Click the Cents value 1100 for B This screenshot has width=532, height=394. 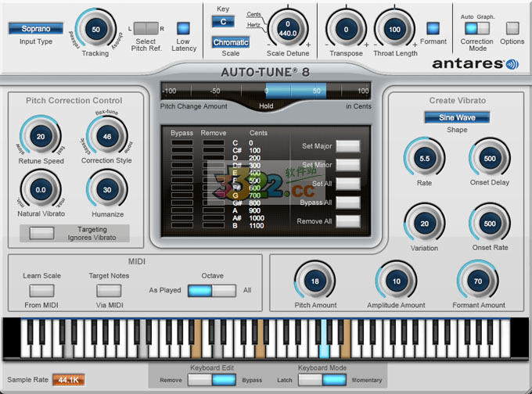coord(257,225)
